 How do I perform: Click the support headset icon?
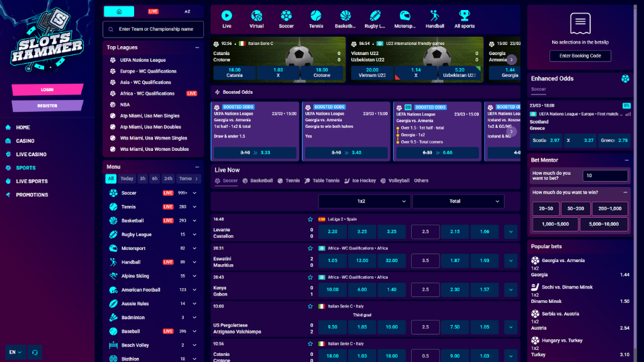click(x=35, y=352)
